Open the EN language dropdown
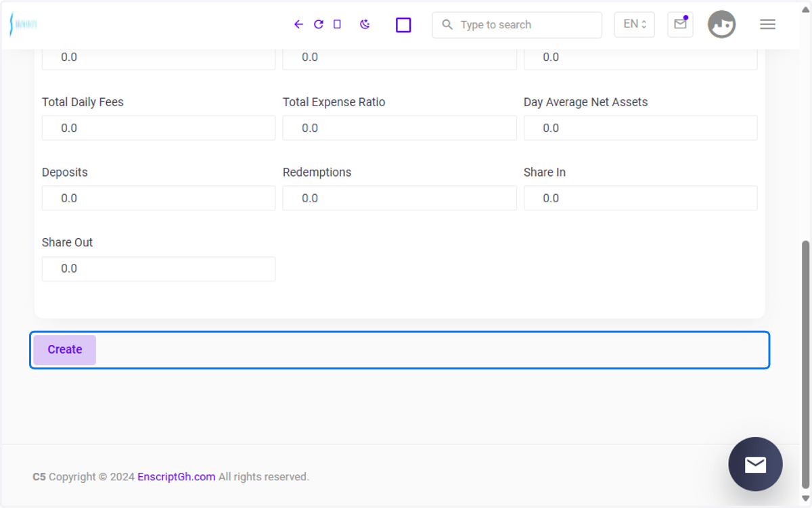 click(x=634, y=24)
